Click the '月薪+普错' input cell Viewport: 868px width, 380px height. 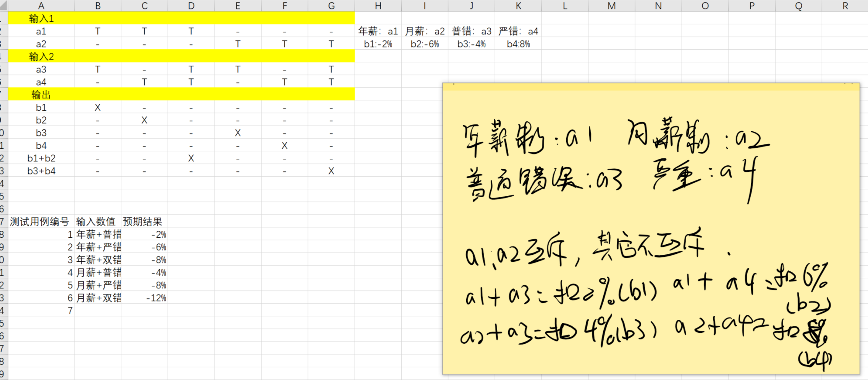[98, 272]
